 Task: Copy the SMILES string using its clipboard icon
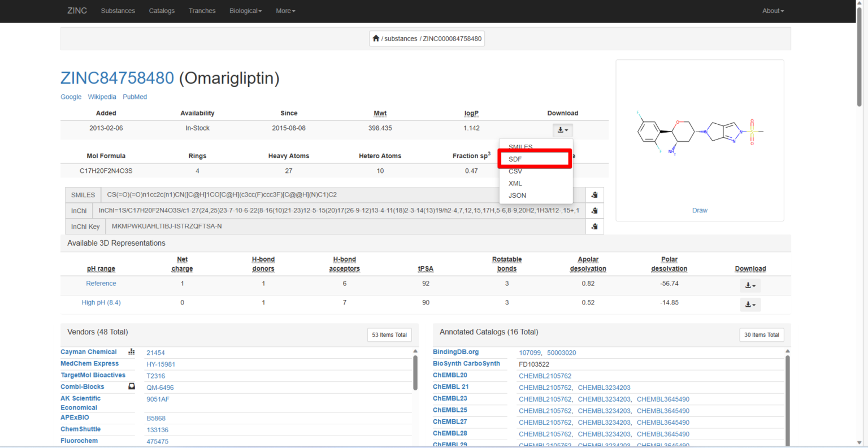tap(594, 194)
